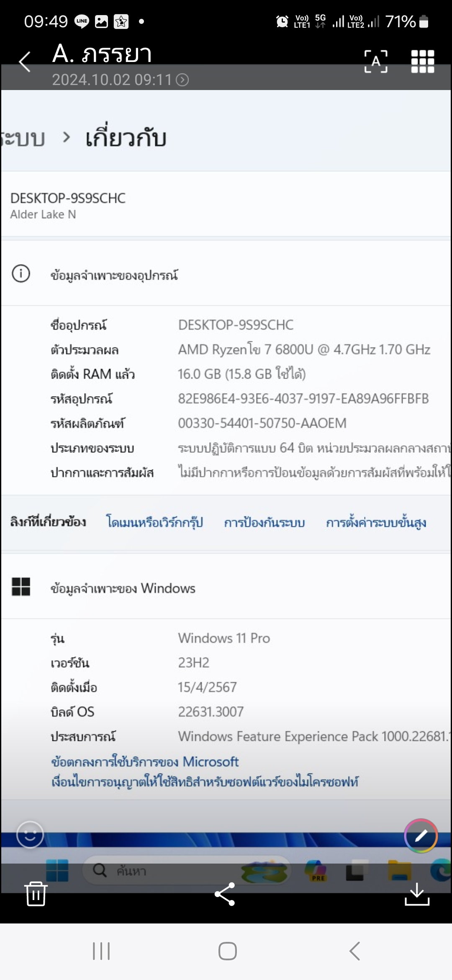Tap the Android home button
The height and width of the screenshot is (980, 452).
click(x=228, y=951)
